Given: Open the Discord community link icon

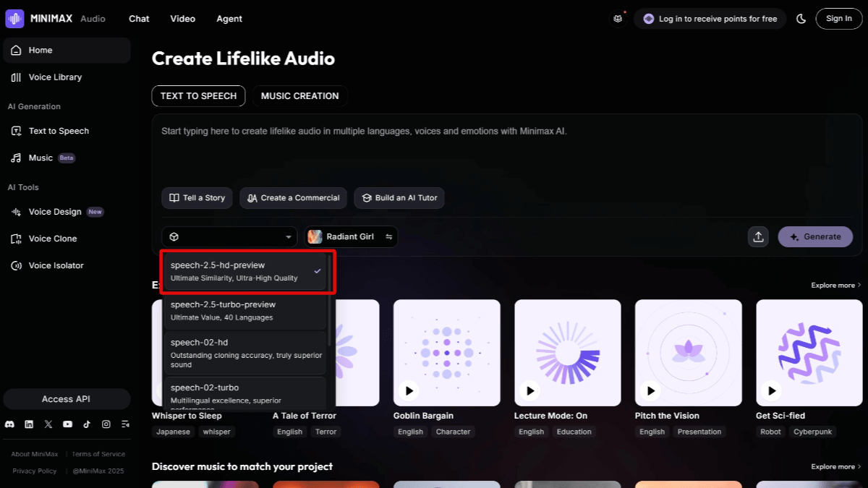Looking at the screenshot, I should coord(9,424).
